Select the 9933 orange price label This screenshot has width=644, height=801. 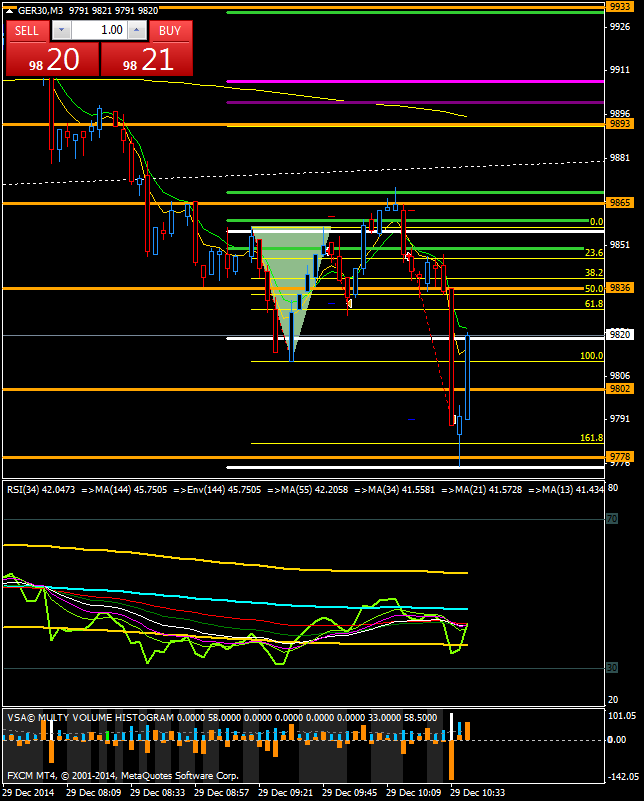(x=620, y=6)
